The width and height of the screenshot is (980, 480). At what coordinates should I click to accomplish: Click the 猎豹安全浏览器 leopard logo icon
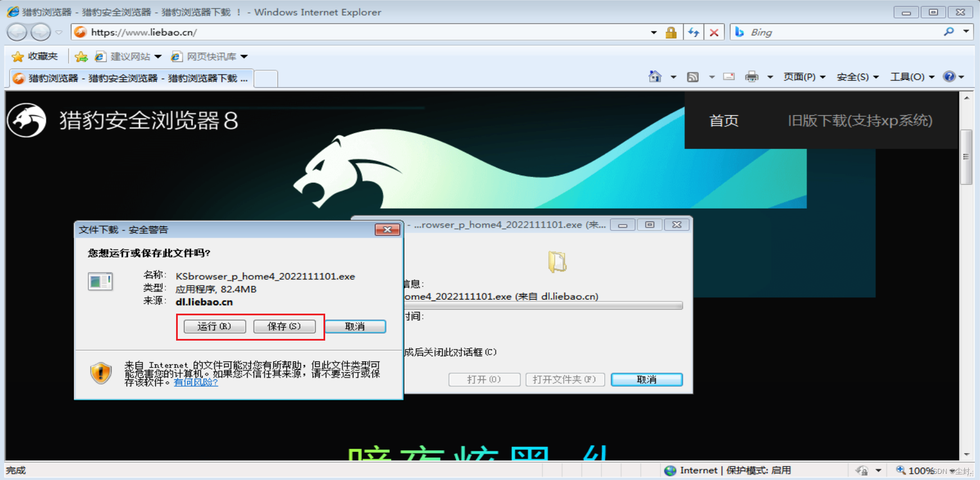click(26, 120)
